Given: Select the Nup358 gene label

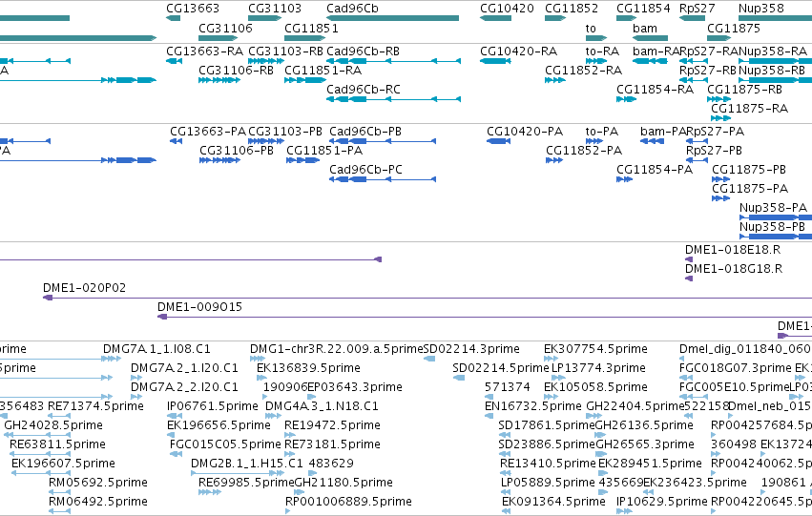Looking at the screenshot, I should [x=761, y=9].
